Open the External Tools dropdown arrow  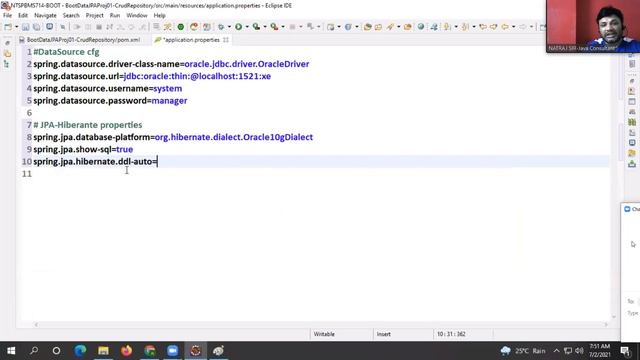(283, 27)
